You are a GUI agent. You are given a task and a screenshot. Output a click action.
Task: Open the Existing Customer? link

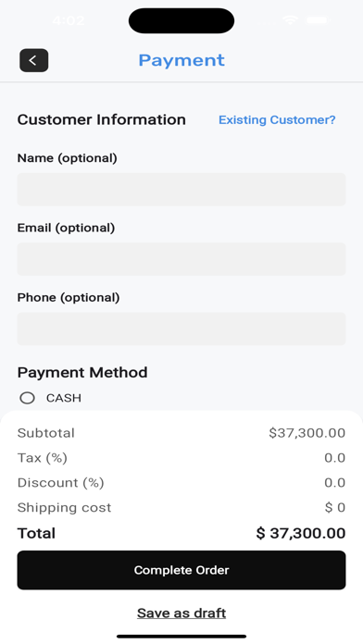pyautogui.click(x=277, y=120)
